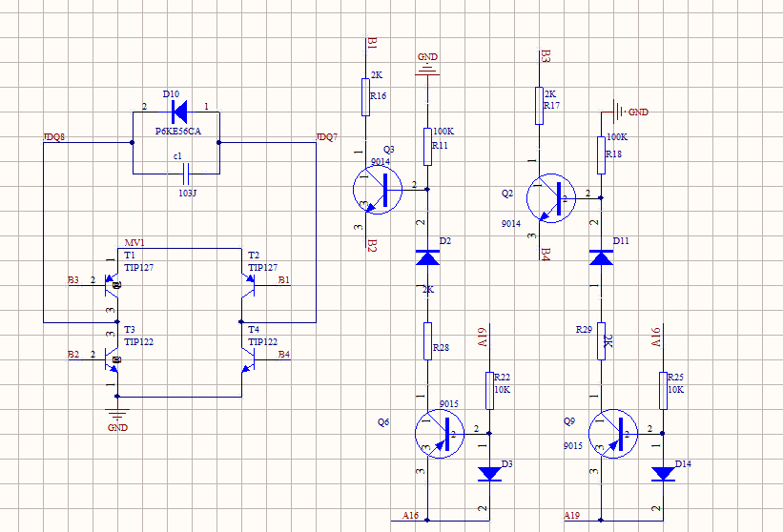
Task: Click the 10K value under R22
Action: pyautogui.click(x=503, y=390)
